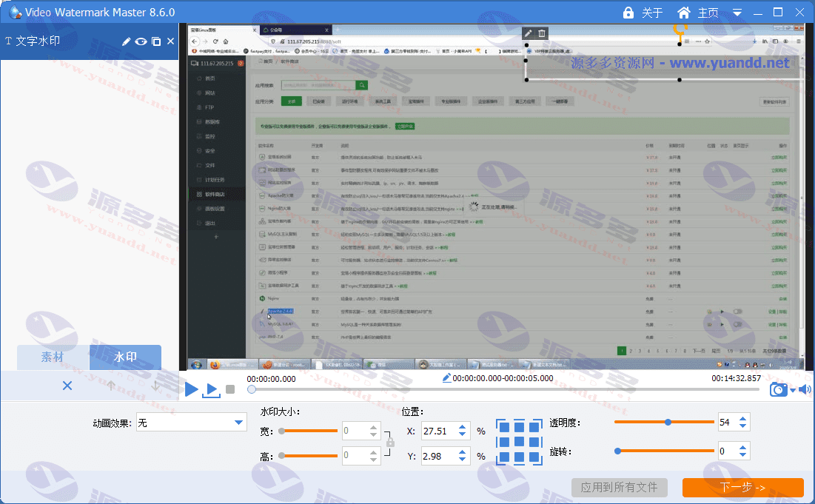The width and height of the screenshot is (815, 504).
Task: Align watermark to the center position
Action: pos(519,442)
